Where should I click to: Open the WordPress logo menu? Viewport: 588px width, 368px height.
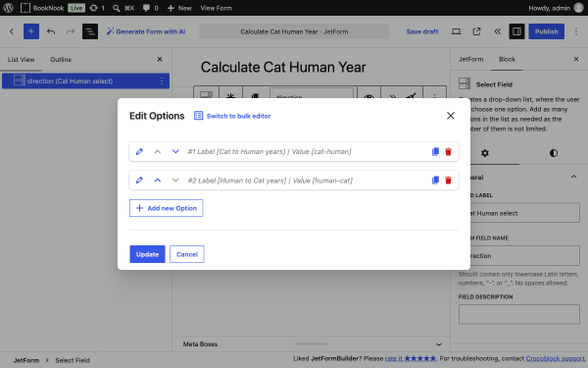click(8, 8)
